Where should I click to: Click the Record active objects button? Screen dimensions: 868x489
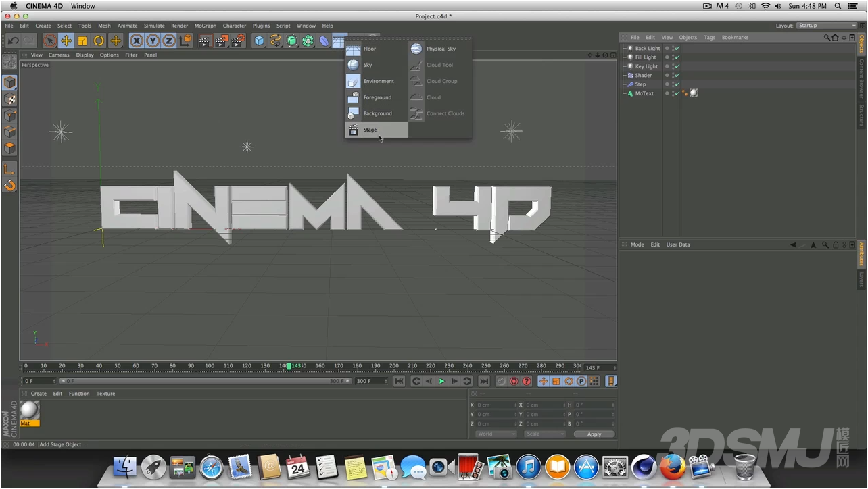click(x=502, y=382)
